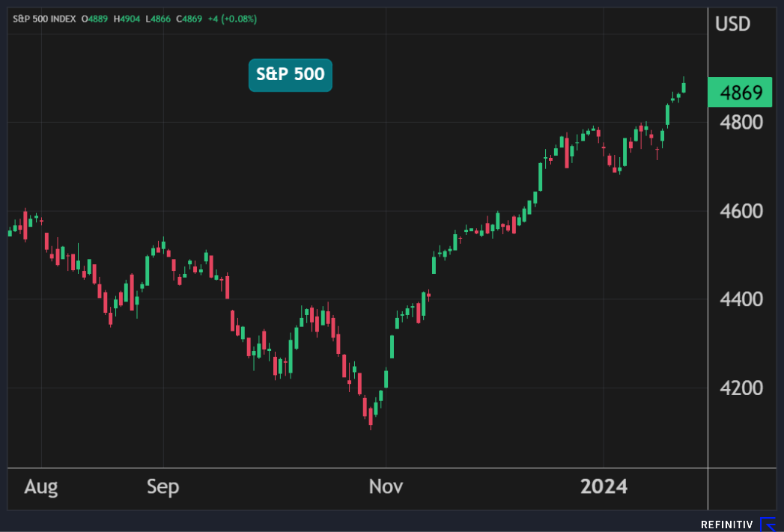Image resolution: width=784 pixels, height=532 pixels.
Task: Click the 4800 price axis label
Action: (740, 122)
